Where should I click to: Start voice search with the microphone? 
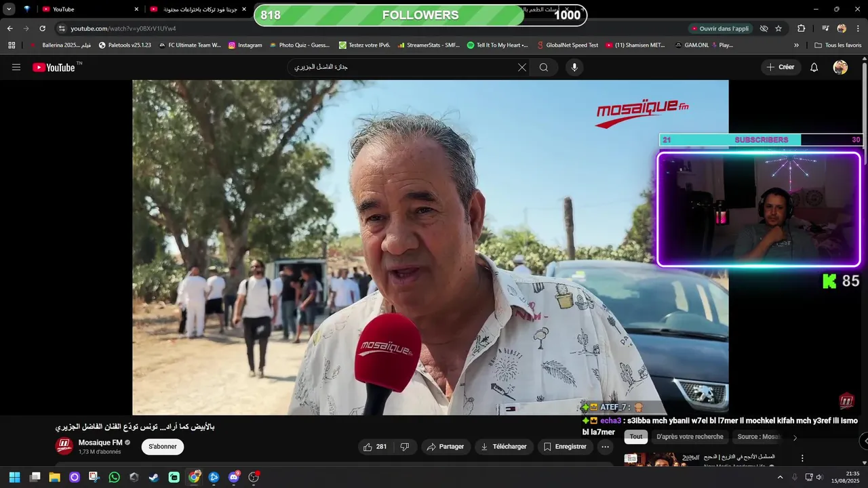click(x=574, y=67)
